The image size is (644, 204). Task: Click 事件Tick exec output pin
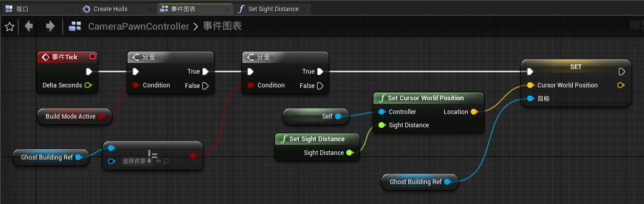pos(89,72)
